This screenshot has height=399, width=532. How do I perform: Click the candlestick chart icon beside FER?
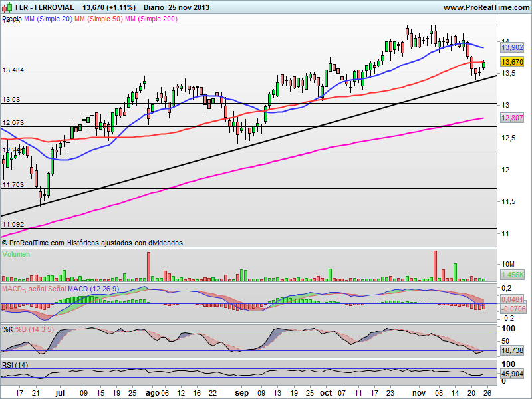[x=7, y=7]
